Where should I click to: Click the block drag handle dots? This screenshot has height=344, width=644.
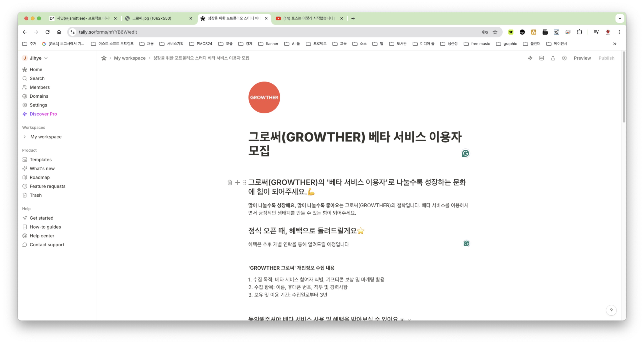(245, 182)
